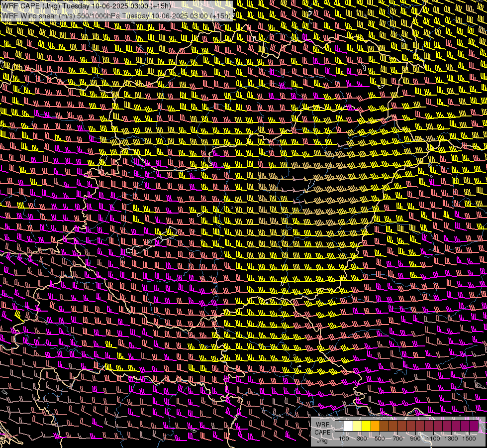Click the orange CAPE legend swatch
The width and height of the screenshot is (487, 448).
click(376, 426)
